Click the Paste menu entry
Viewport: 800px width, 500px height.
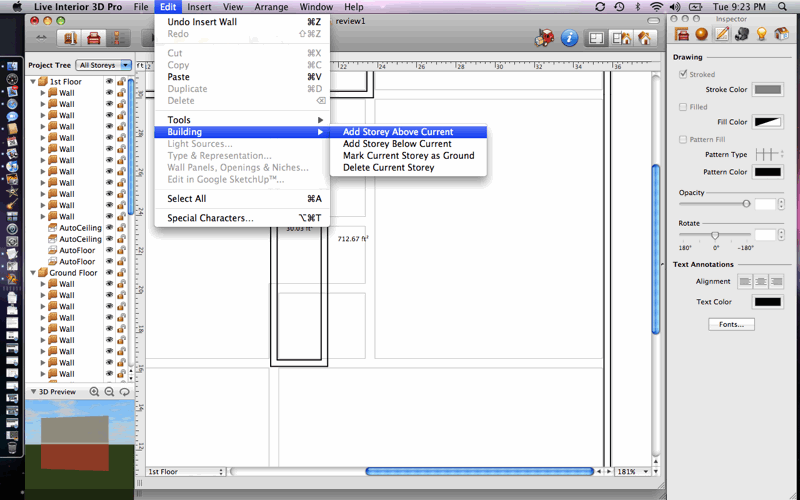coord(242,77)
